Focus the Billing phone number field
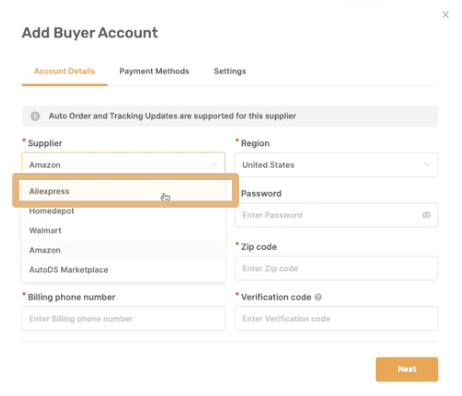Viewport: 462px width, 396px height. pos(123,319)
